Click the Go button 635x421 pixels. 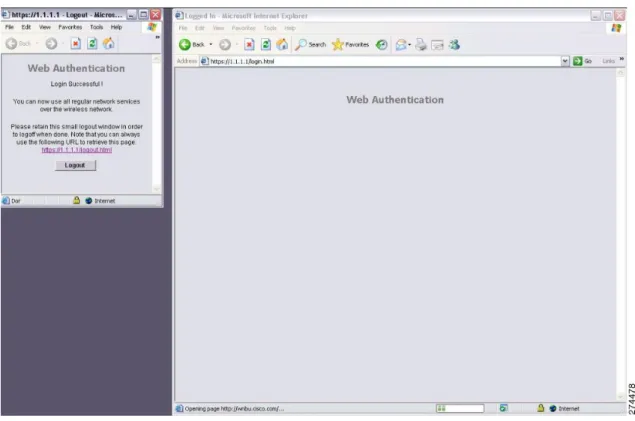click(582, 61)
